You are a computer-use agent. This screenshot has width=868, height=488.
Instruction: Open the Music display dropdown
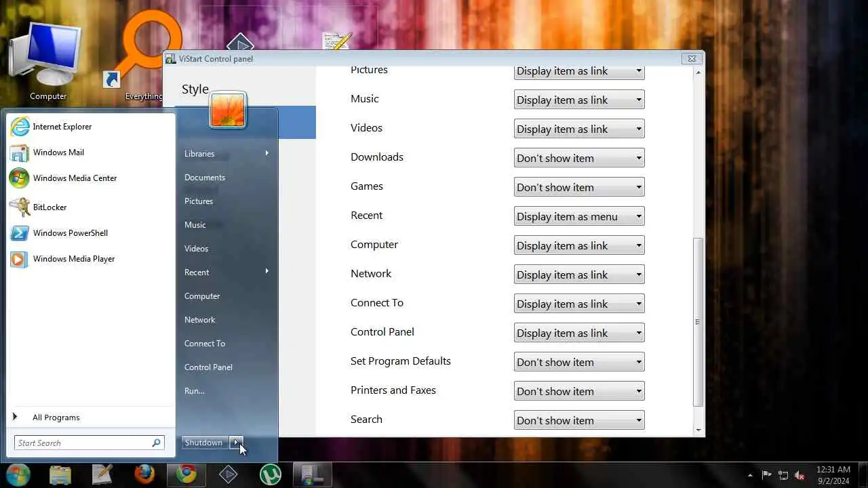point(579,100)
